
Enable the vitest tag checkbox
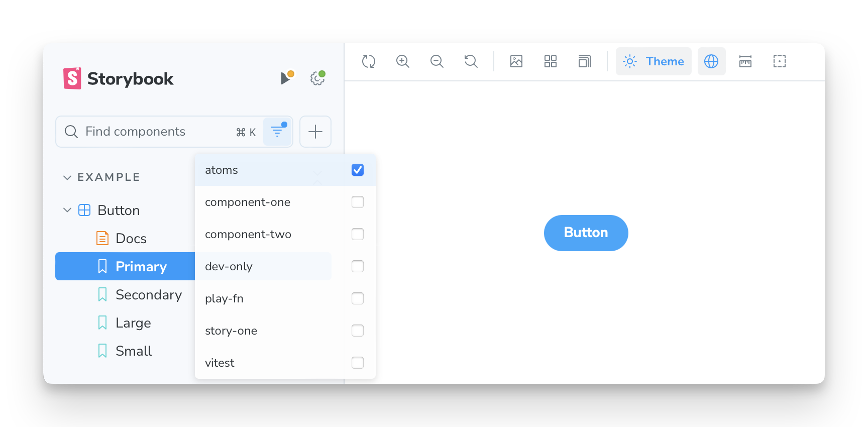358,363
